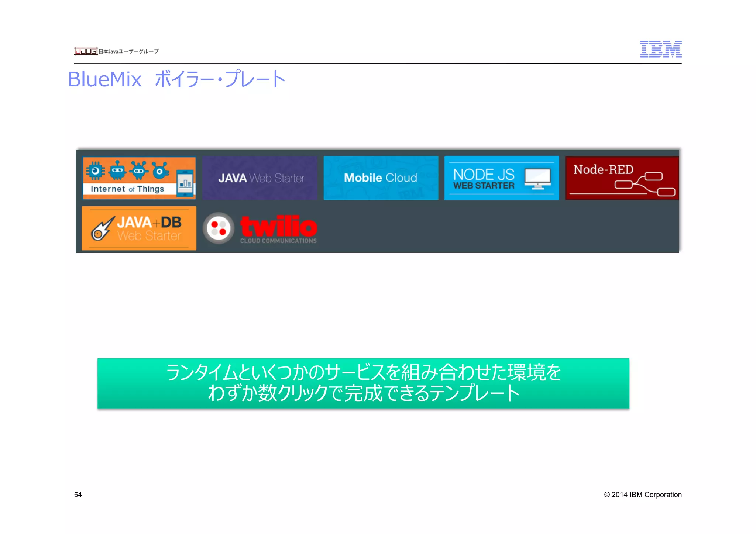
Task: Click the page number '54'
Action: (78, 495)
